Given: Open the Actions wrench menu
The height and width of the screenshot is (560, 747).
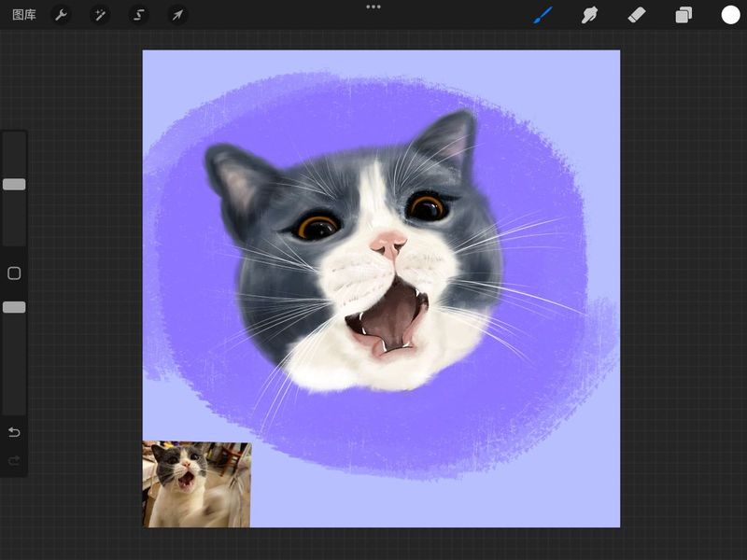Looking at the screenshot, I should coord(61,15).
